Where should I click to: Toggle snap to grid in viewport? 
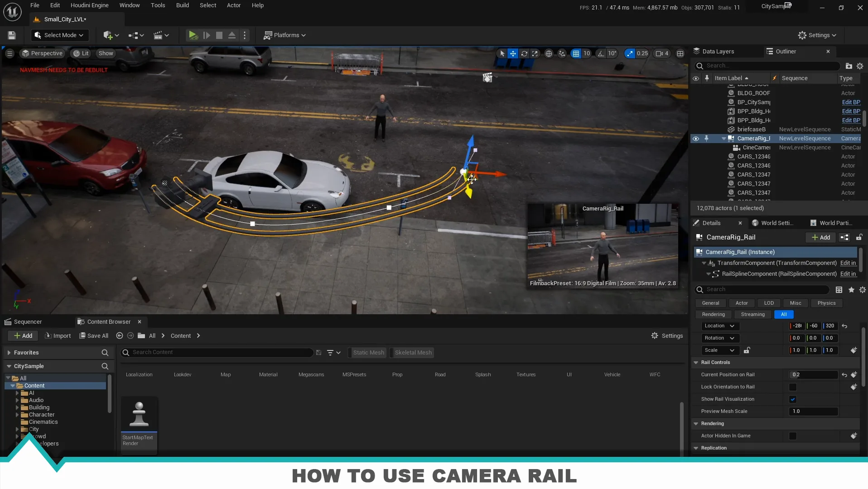[576, 53]
